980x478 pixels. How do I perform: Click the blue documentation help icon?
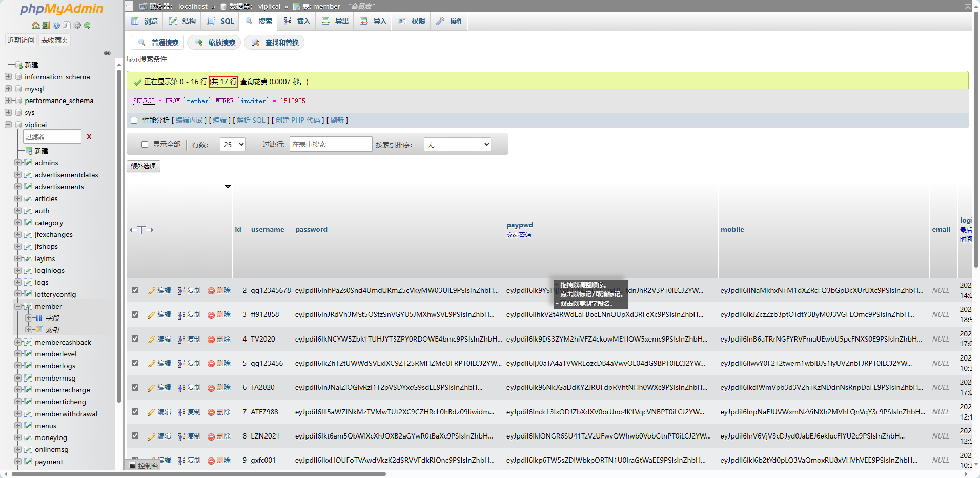(x=56, y=25)
